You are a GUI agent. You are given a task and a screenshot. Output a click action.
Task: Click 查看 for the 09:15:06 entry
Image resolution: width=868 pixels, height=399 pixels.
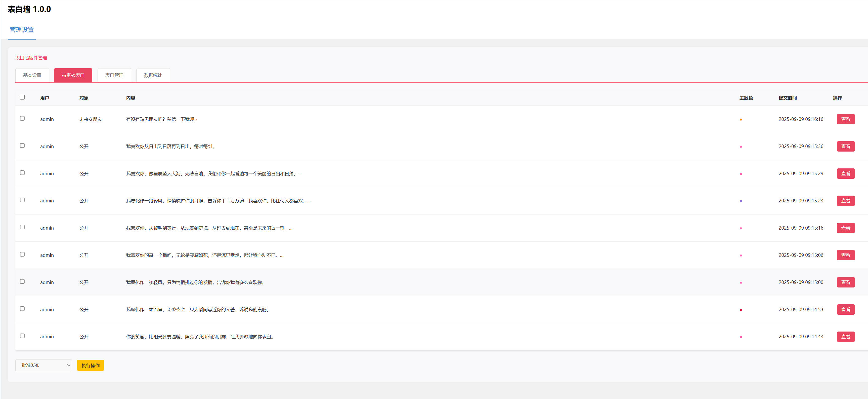845,255
